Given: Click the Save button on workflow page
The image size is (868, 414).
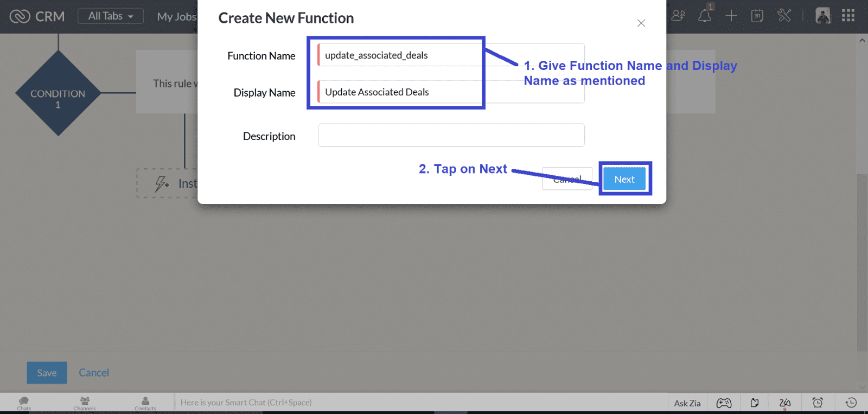Looking at the screenshot, I should click(47, 373).
